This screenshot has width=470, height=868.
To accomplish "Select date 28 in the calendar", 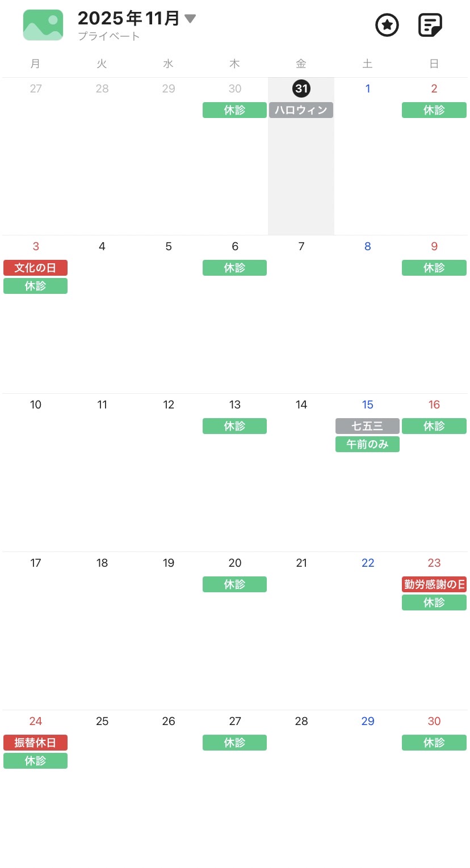I will [301, 722].
